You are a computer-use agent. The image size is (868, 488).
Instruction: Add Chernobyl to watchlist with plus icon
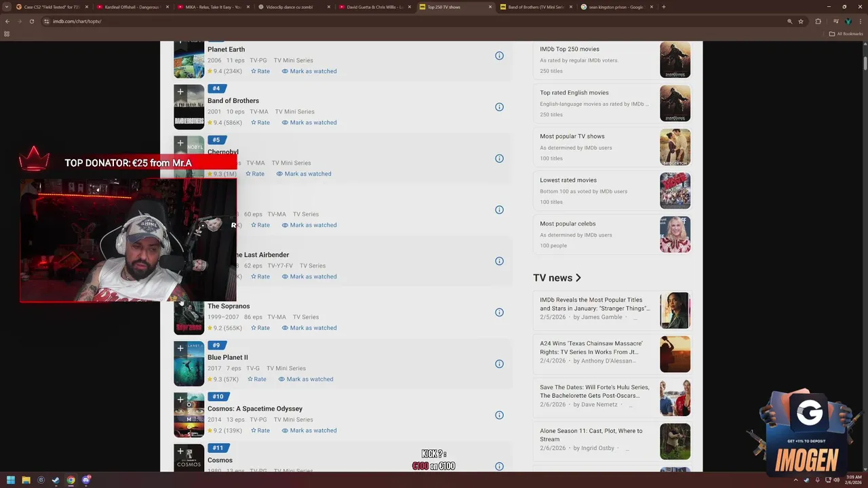(180, 143)
